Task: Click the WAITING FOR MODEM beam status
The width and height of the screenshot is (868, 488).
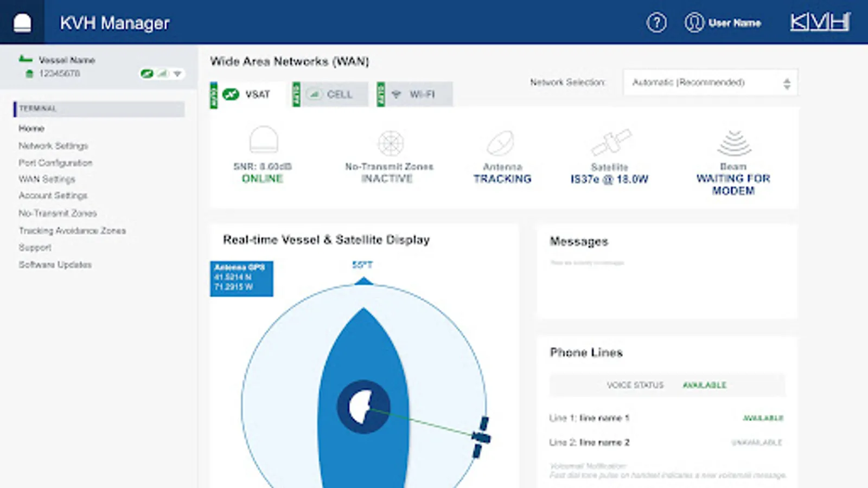Action: tap(733, 184)
